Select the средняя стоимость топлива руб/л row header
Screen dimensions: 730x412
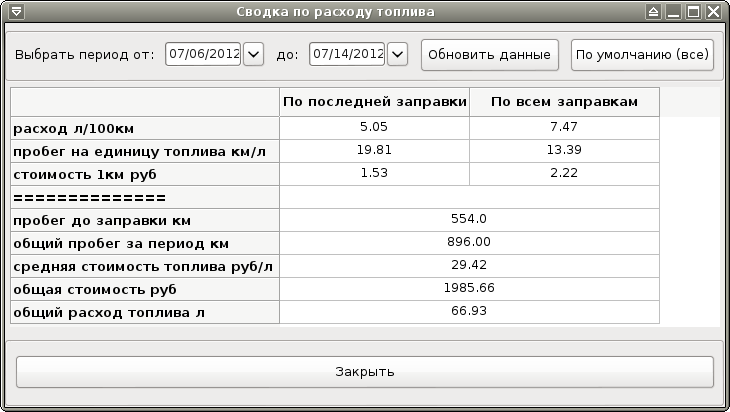tap(144, 266)
